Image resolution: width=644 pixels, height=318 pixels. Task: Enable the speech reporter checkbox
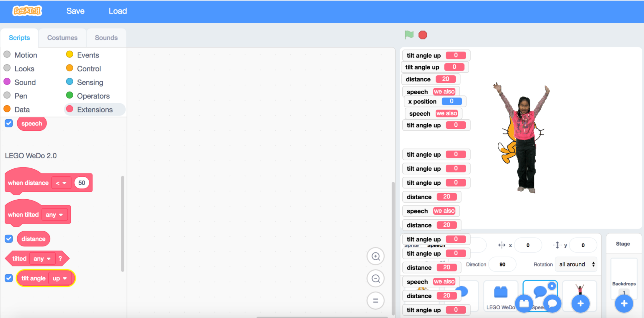9,123
